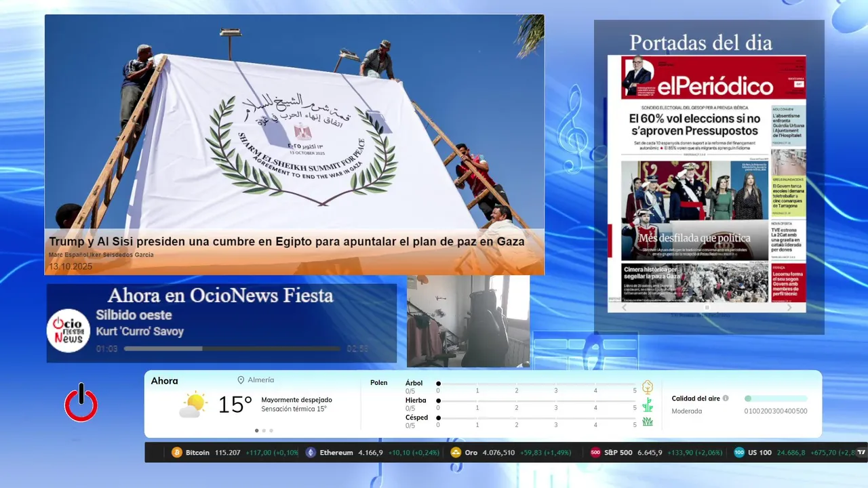Open the S&P 500 ticker entry

click(x=656, y=453)
